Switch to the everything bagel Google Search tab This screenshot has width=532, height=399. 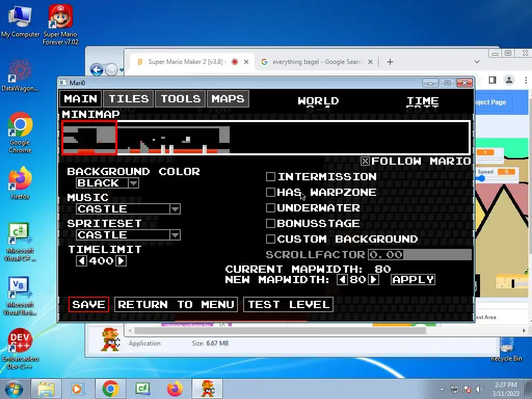[317, 62]
